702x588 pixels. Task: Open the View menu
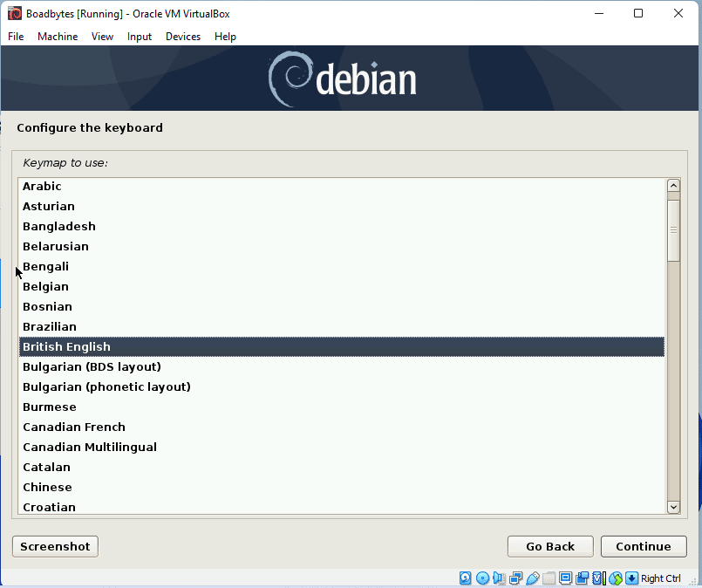point(103,37)
